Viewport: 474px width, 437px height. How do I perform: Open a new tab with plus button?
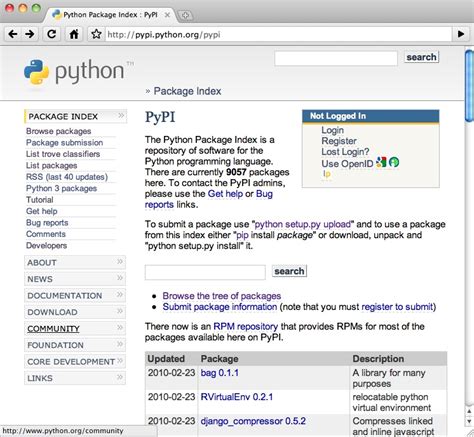coord(185,15)
